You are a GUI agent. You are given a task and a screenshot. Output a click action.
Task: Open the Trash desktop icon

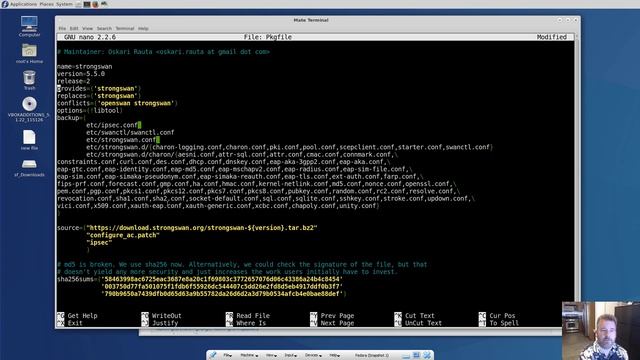(x=29, y=80)
